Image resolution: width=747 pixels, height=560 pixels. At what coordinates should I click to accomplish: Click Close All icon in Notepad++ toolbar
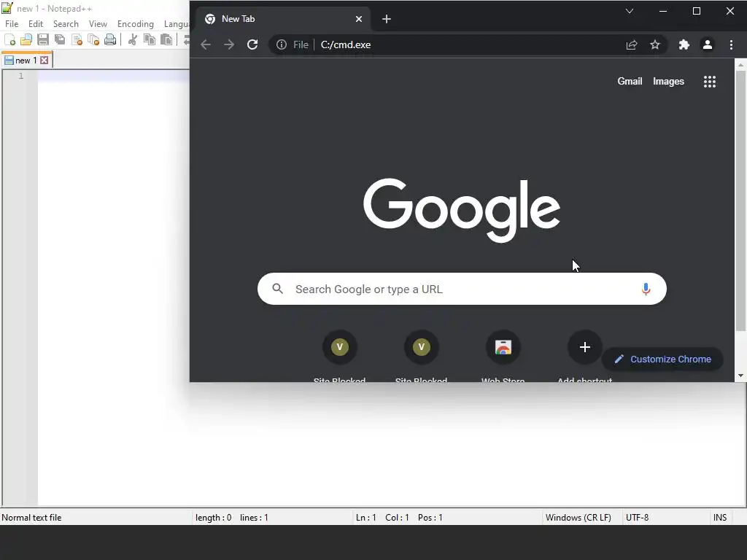click(x=93, y=40)
